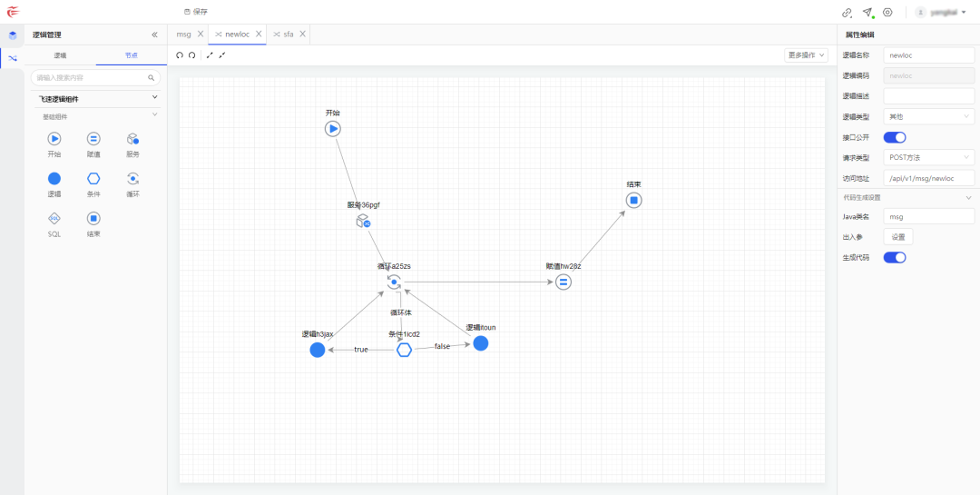Select the 逻辑itoun logic node on canvas
Screen dimensions: 980x495
tap(481, 343)
